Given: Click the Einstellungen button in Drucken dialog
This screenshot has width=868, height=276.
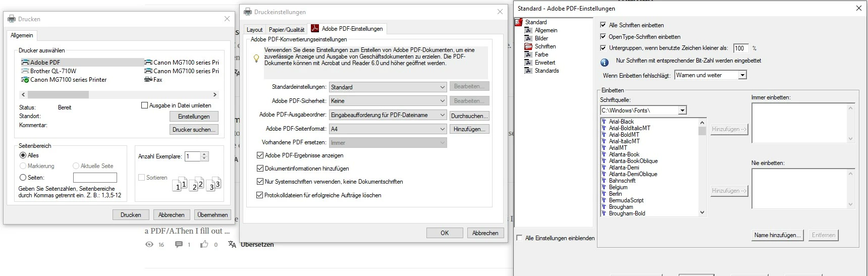Looking at the screenshot, I should coord(194,117).
